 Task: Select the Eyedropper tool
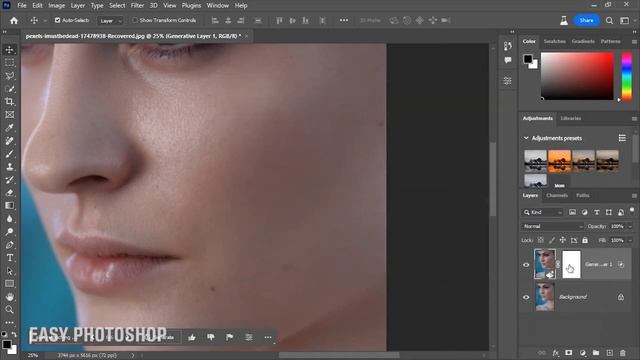(9, 128)
